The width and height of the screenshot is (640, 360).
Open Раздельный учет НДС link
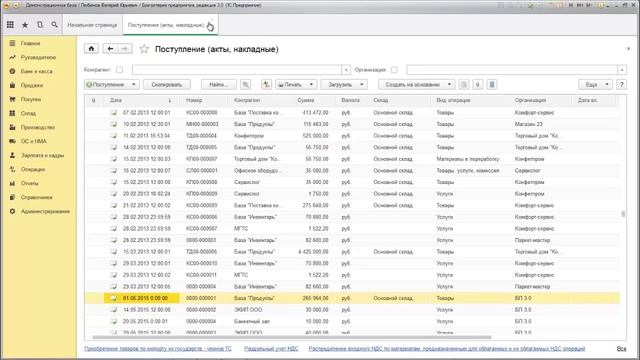coord(271,349)
